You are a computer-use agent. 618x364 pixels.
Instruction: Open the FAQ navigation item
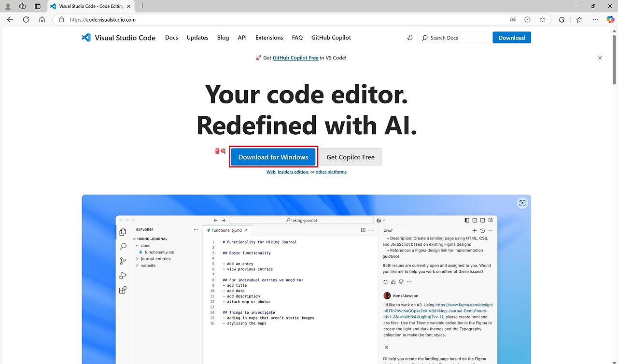297,38
